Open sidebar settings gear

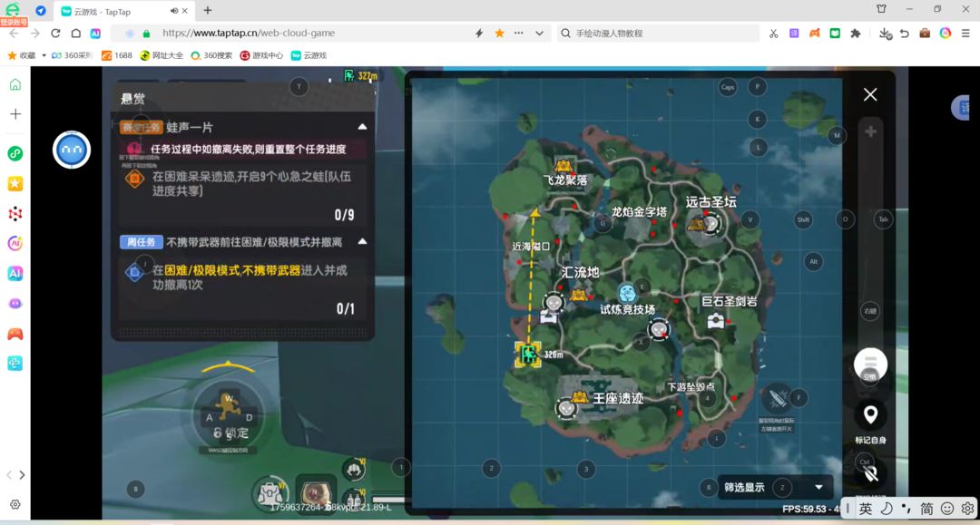pyautogui.click(x=15, y=504)
